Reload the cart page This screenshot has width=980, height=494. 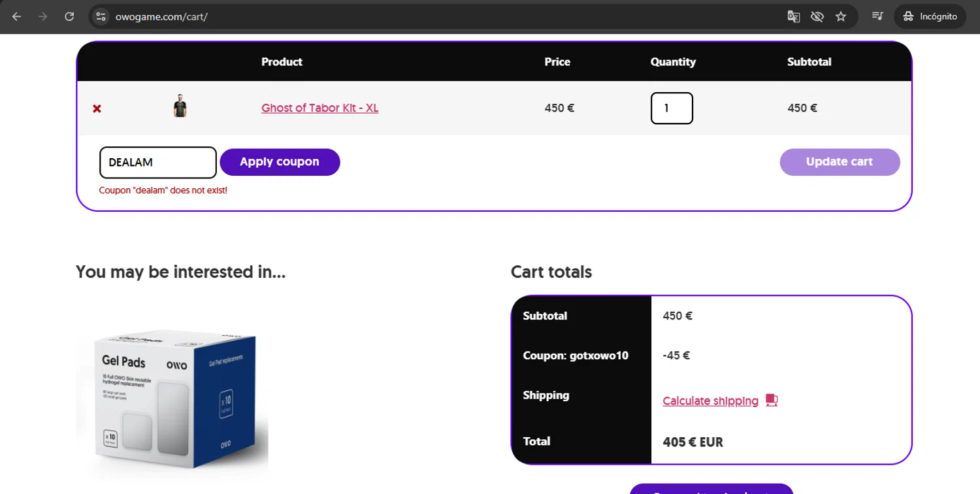(69, 16)
